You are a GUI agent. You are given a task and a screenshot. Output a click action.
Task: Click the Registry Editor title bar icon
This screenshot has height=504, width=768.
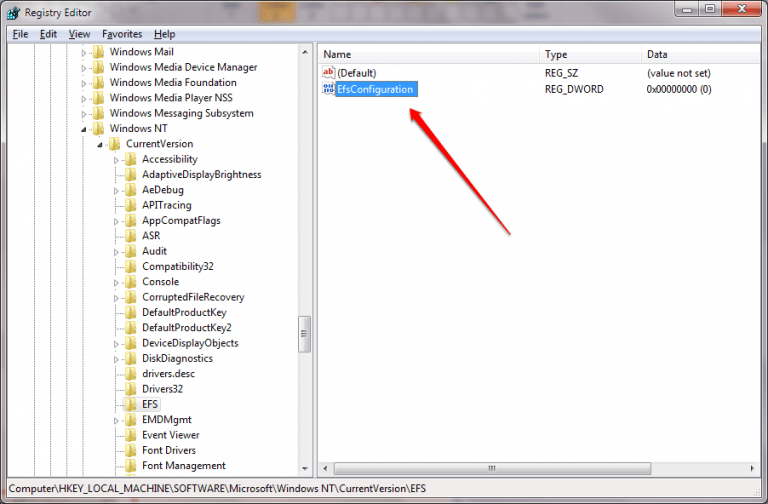(14, 13)
